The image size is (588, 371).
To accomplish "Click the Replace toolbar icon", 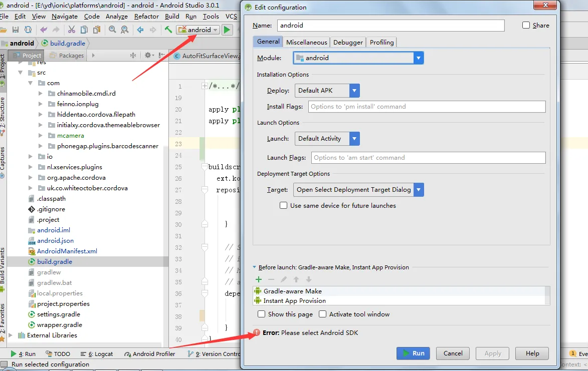I will [125, 30].
